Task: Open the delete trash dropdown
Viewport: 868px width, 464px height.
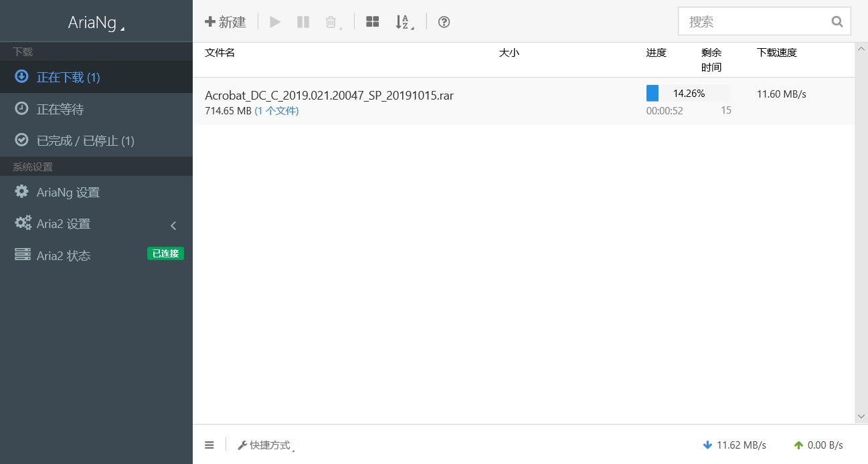Action: coord(333,22)
